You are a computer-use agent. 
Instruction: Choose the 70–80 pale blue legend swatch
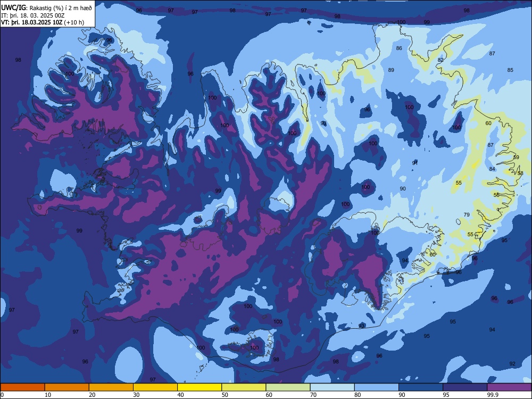332,387
